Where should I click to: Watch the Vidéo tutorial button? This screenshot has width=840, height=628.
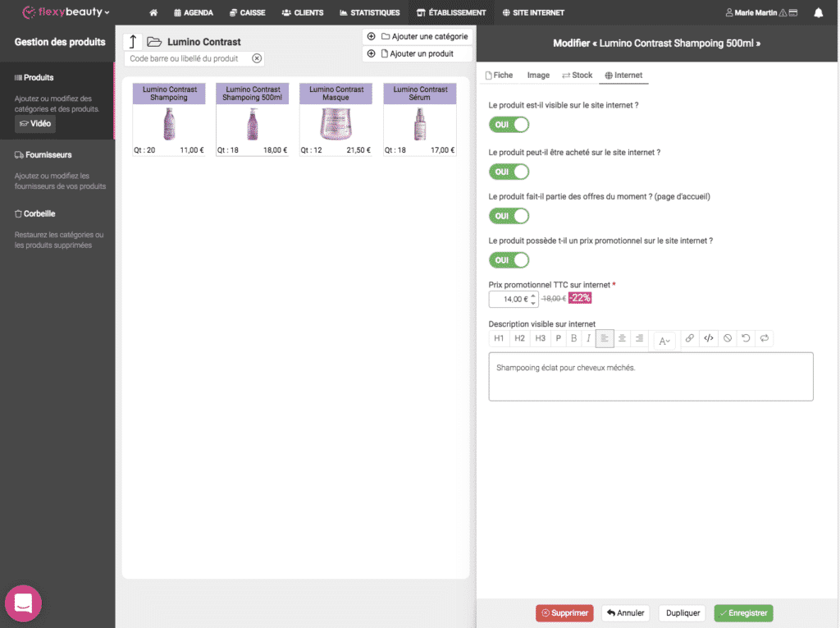pos(35,123)
